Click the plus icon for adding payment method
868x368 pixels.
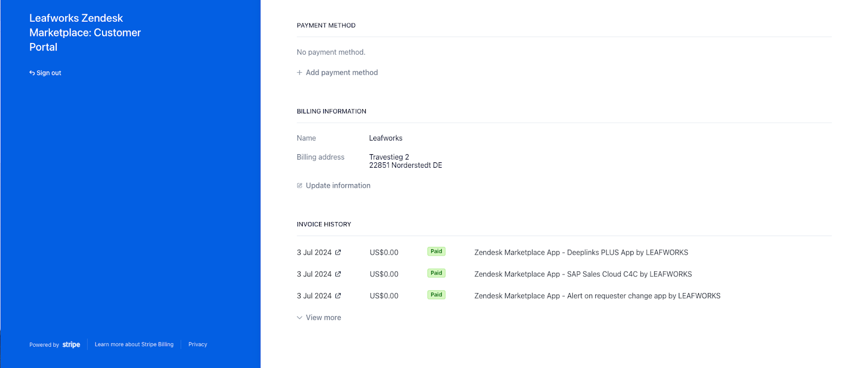coord(299,73)
